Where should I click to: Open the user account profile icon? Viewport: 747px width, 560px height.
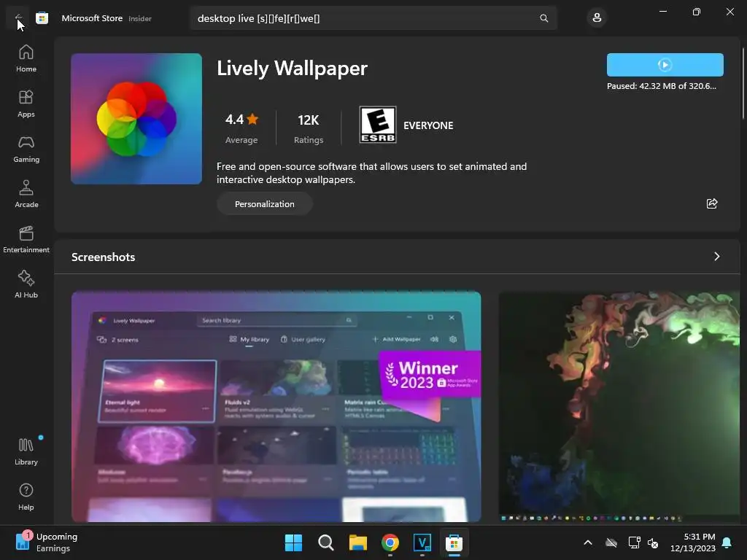point(597,18)
